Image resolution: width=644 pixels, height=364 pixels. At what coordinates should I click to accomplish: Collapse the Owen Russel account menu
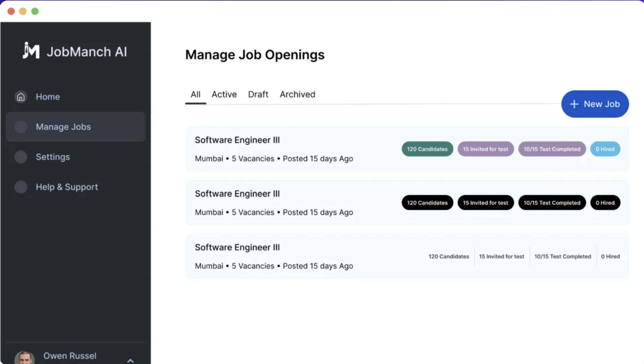(131, 360)
